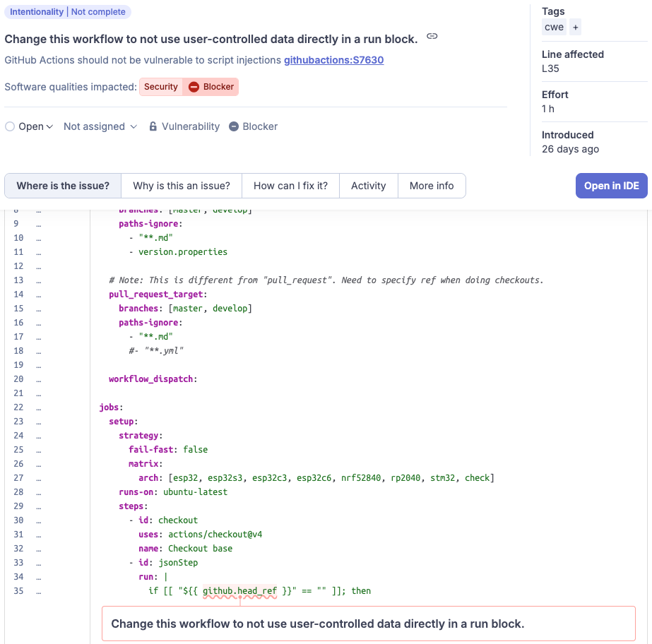Select the "Where is the issue?" tab
Image resolution: width=652 pixels, height=644 pixels.
62,186
